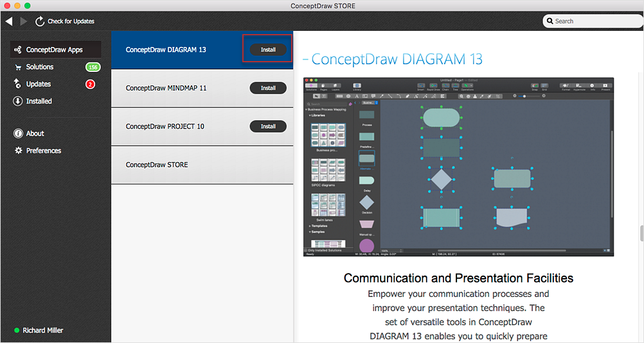The height and width of the screenshot is (343, 644).
Task: Click the vertical scrollbar on right edge
Action: 641,233
